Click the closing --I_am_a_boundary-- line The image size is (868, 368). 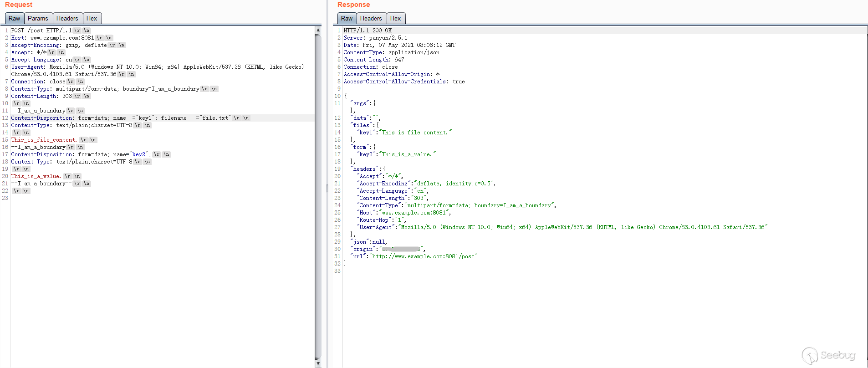pos(41,184)
